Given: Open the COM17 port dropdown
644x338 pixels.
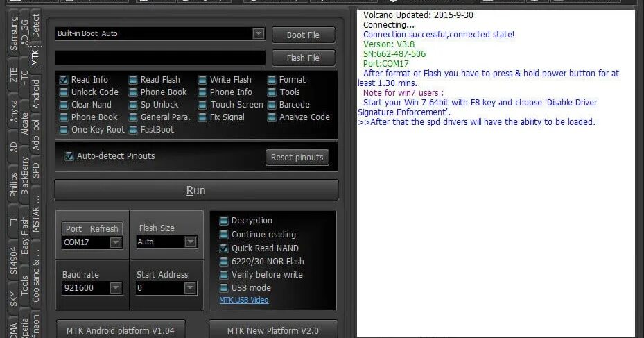Looking at the screenshot, I should click(x=116, y=243).
